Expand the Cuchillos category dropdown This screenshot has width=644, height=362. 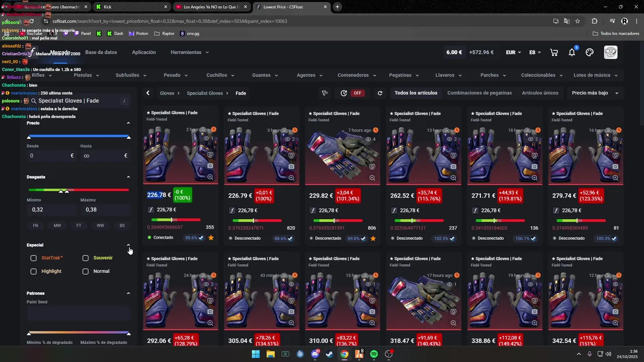click(220, 75)
